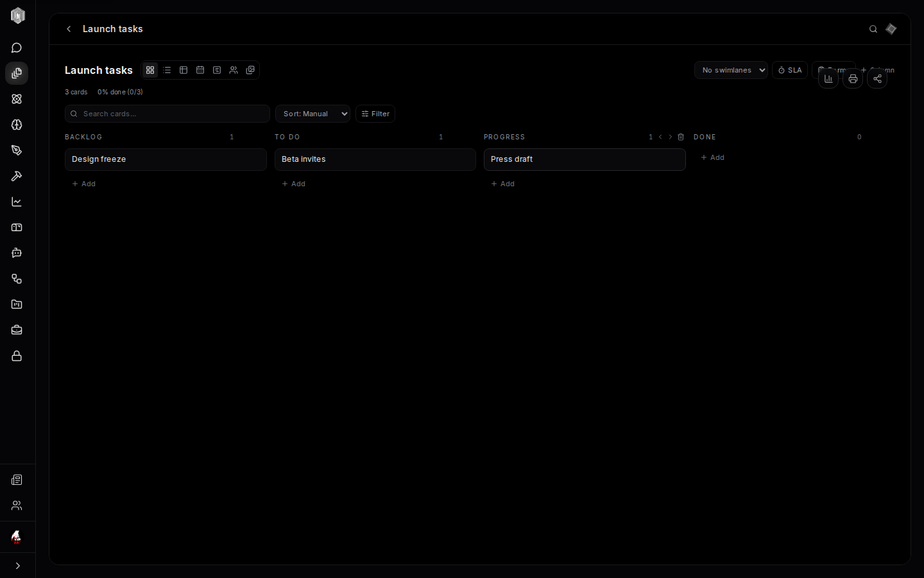Screen dimensions: 924x578
Task: Open the people icon in lower sidebar
Action: coord(17,505)
